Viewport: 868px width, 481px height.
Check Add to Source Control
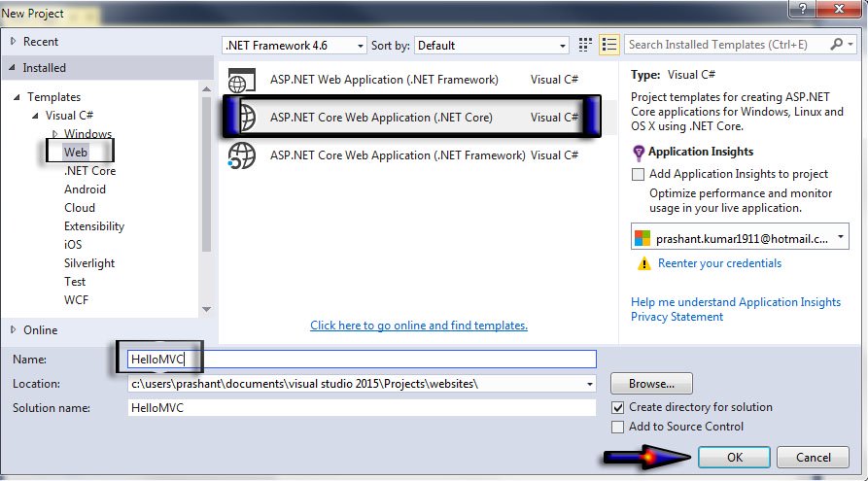tap(617, 428)
